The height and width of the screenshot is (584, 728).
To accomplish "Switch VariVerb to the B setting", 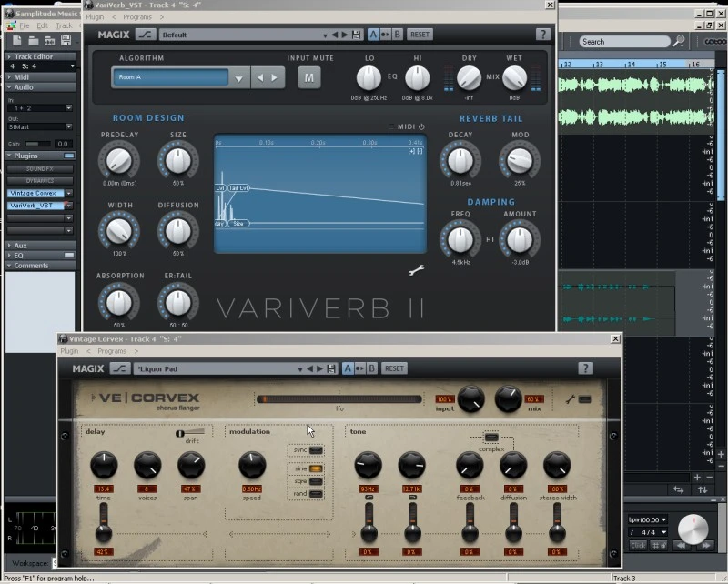I will click(x=397, y=35).
